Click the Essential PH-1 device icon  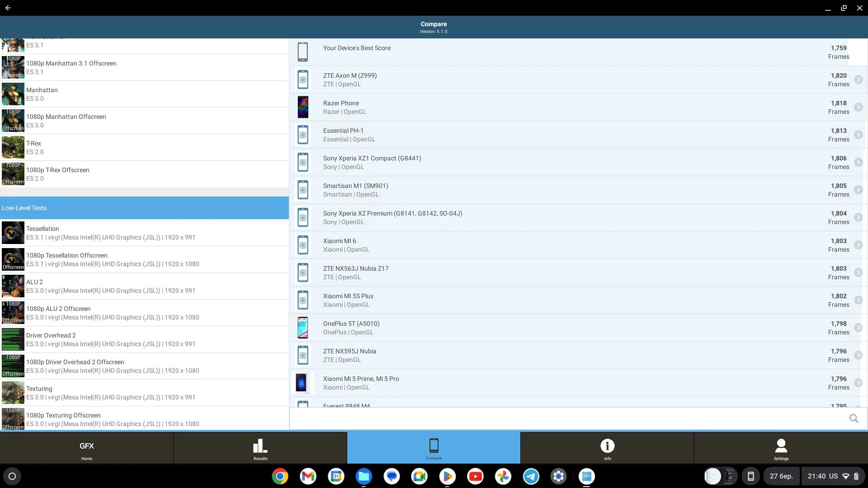303,135
